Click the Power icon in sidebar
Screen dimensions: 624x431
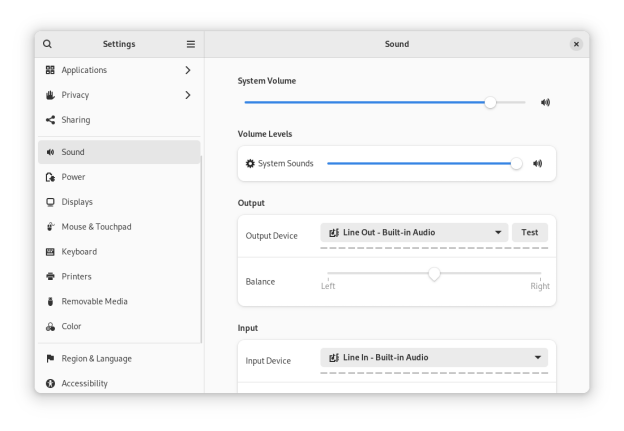(51, 177)
